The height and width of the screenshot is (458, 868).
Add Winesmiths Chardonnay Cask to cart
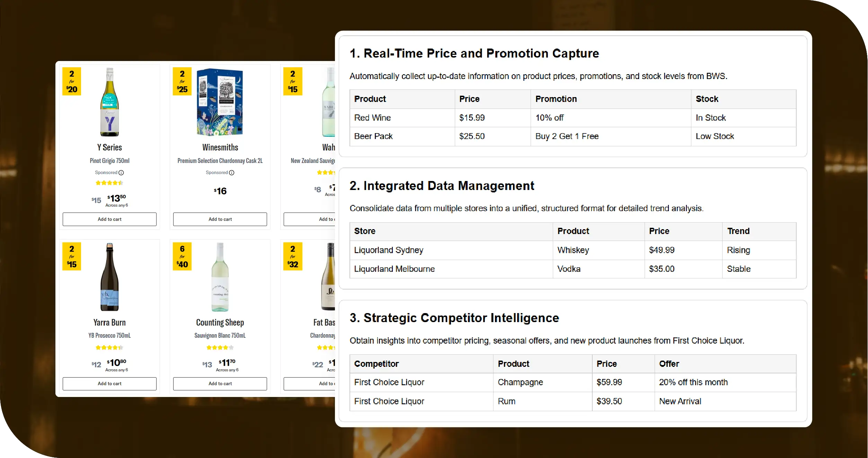point(220,219)
